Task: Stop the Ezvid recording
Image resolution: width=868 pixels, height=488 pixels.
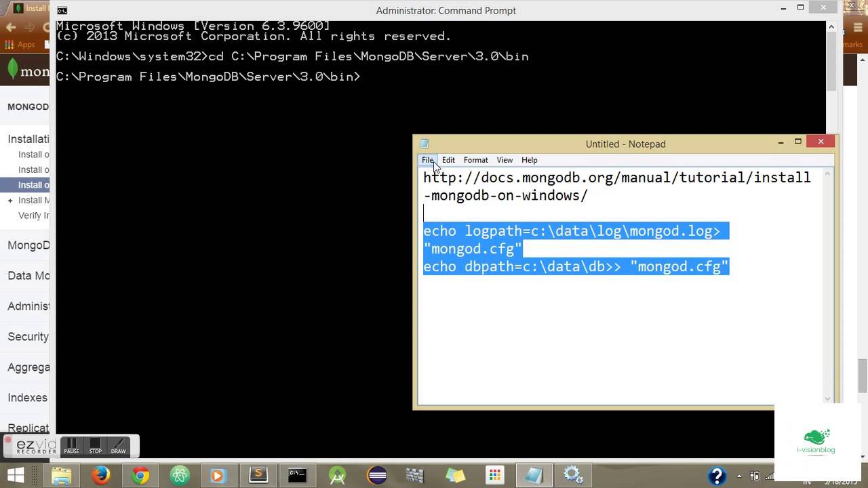Action: point(96,446)
